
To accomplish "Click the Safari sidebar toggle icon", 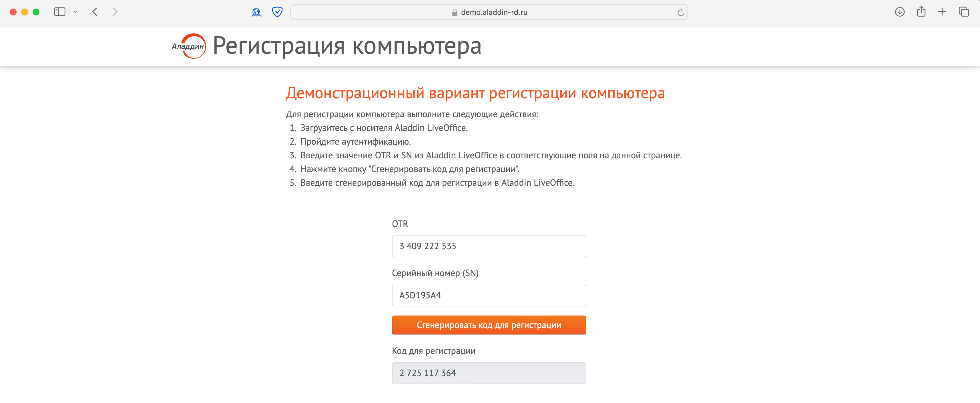I will coord(60,12).
